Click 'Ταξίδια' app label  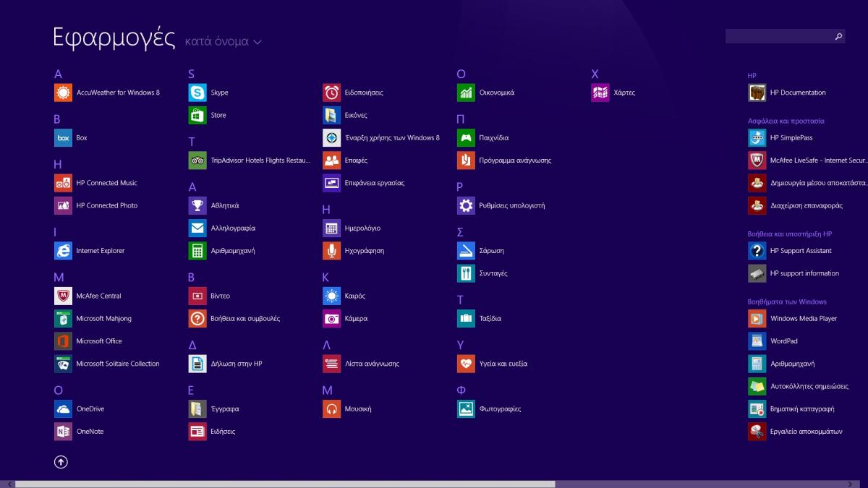tap(490, 319)
